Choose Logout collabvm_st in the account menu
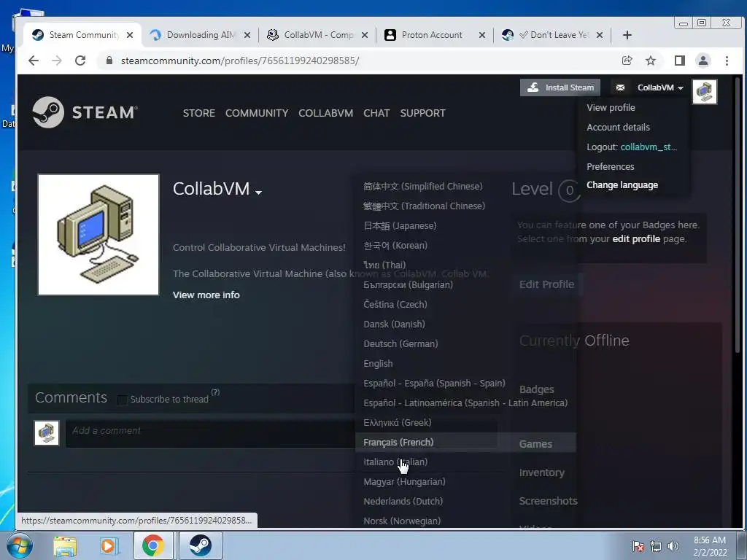Screen dimensions: 747x560 [x=632, y=147]
